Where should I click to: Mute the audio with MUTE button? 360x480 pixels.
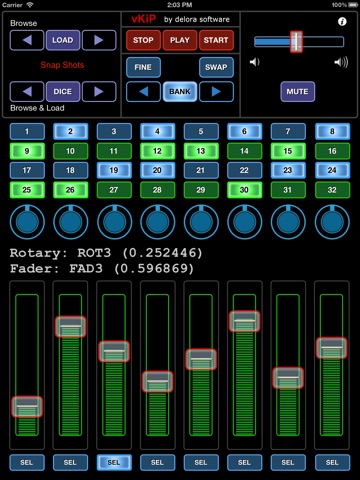(x=297, y=91)
